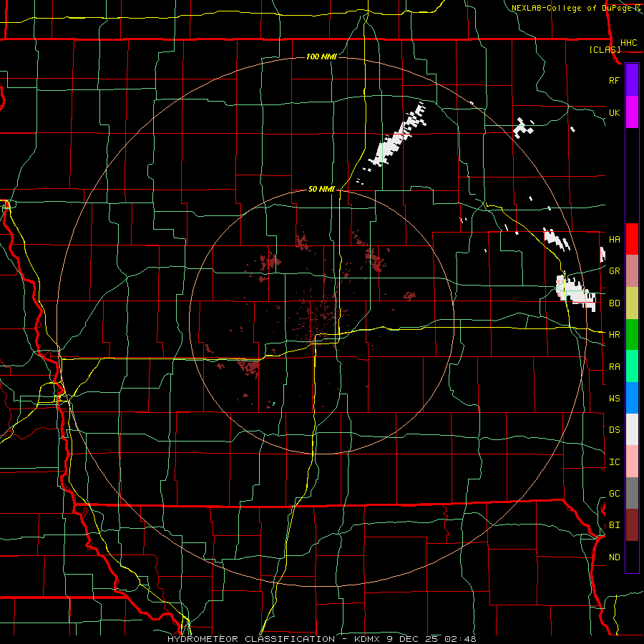Click the "WS" legend label
Viewport: 644px width, 644px height.
point(614,399)
